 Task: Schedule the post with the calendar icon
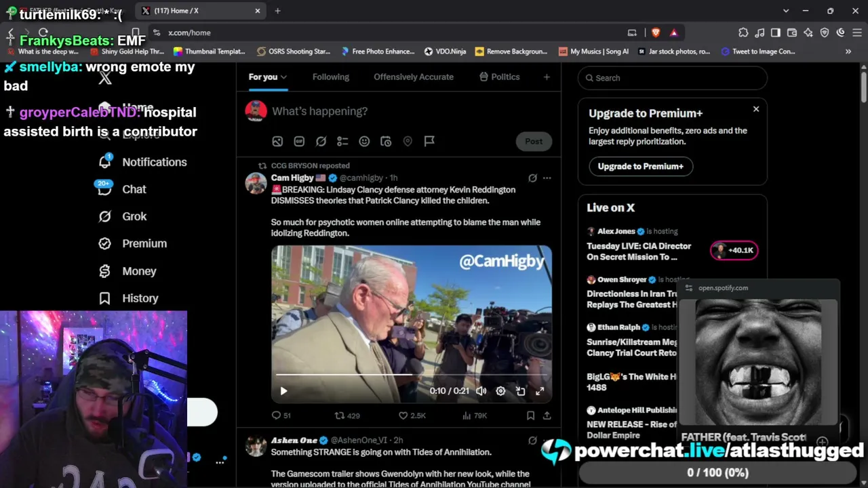point(386,141)
